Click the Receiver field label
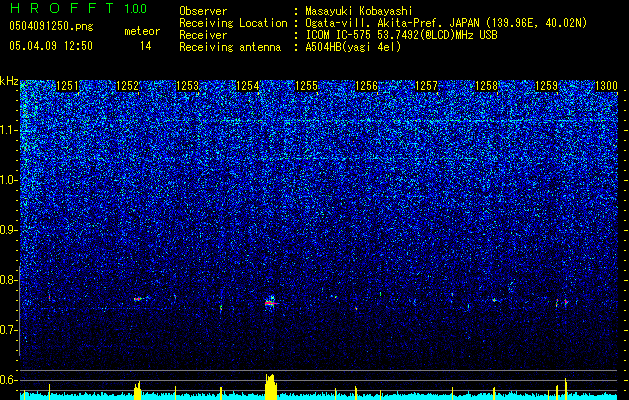Viewport: 629px width, 400px height. 203,35
